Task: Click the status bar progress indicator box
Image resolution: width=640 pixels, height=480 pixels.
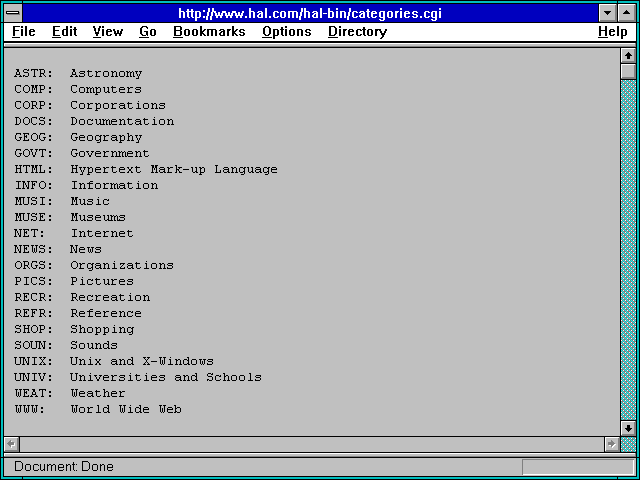Action: (578, 467)
